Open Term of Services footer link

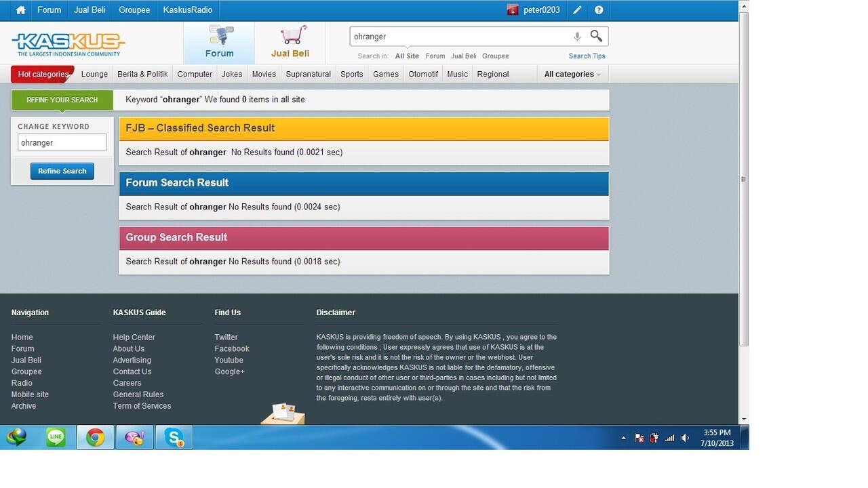coord(142,406)
